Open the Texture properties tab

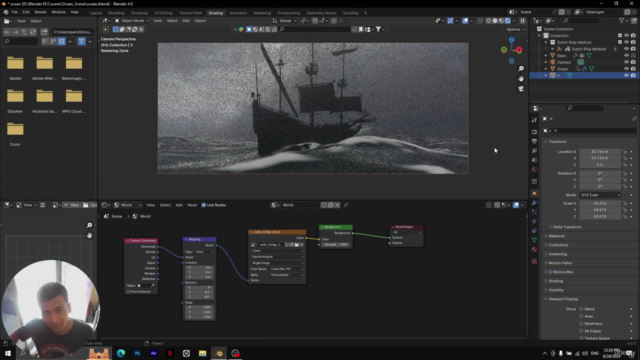[x=534, y=261]
